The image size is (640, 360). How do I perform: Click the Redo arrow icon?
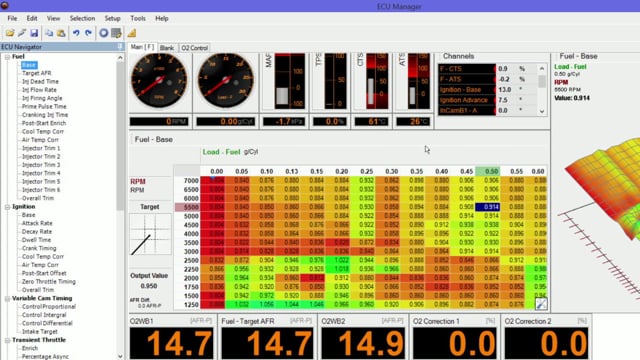88,33
